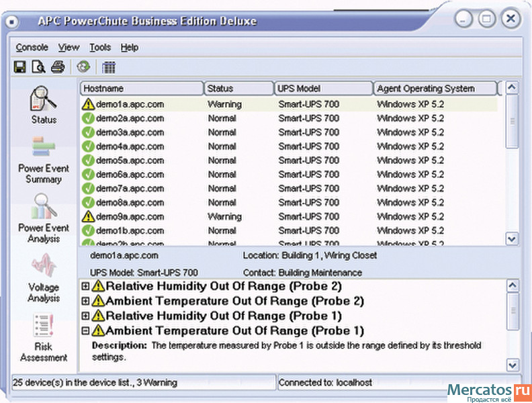This screenshot has width=532, height=403.
Task: Click the green check icon beside demo6a.apc.com
Action: 88,175
